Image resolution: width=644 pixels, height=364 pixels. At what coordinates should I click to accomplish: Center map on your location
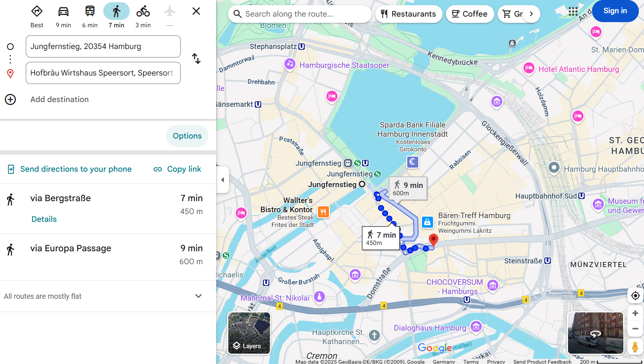(x=635, y=295)
